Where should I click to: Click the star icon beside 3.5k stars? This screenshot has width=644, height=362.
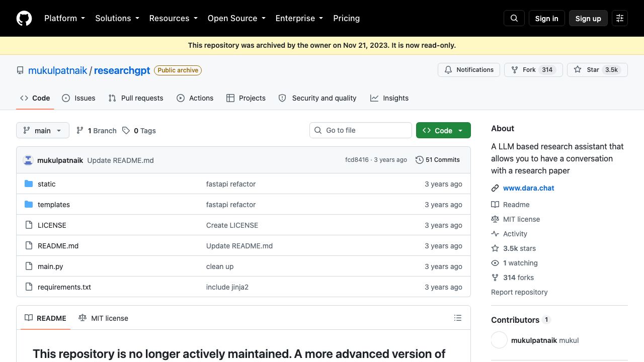click(x=495, y=248)
